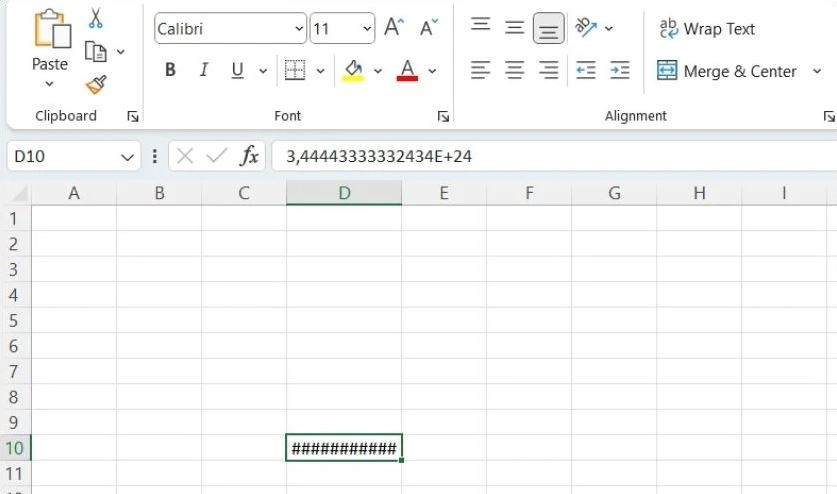Click the Paste clipboard icon
This screenshot has height=494, width=837.
[52, 29]
